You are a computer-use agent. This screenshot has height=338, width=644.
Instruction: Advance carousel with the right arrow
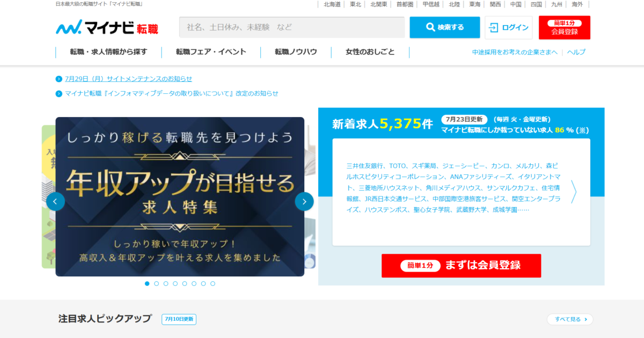tap(304, 201)
